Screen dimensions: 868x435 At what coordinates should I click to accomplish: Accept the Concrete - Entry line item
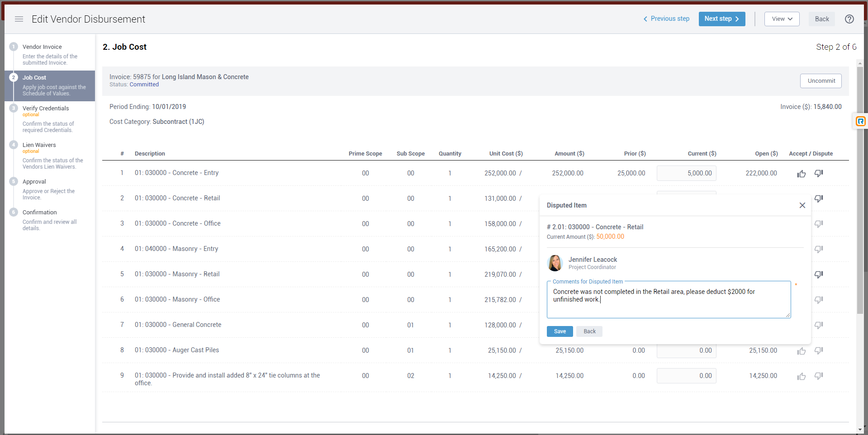[801, 174]
